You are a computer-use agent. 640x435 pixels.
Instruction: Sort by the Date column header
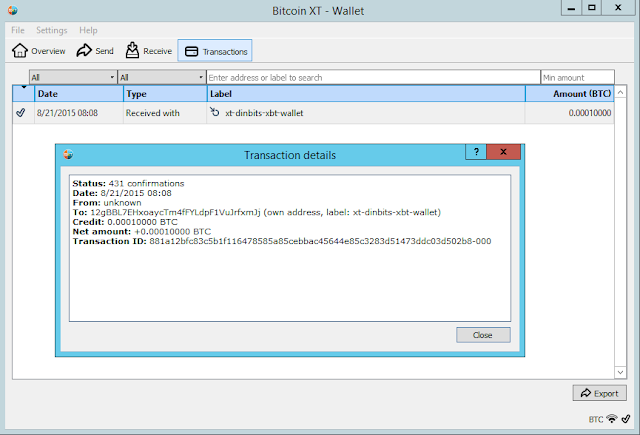79,94
